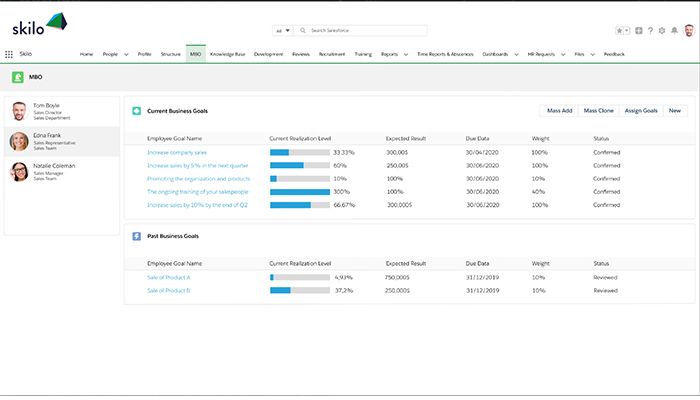Click the global actions plus icon
Image resolution: width=700 pixels, height=400 pixels.
639,31
